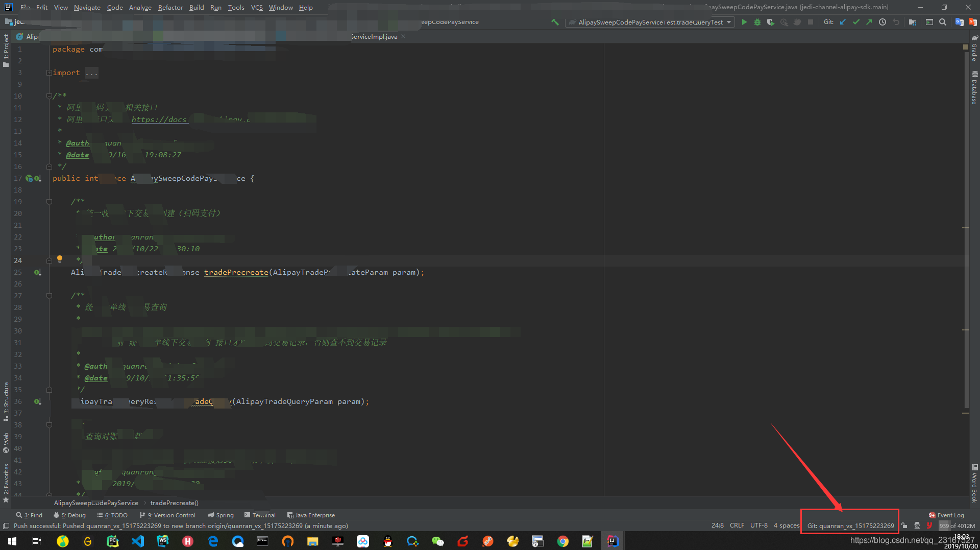Click the Windows Start button
Screen dimensions: 980x550
12,541
